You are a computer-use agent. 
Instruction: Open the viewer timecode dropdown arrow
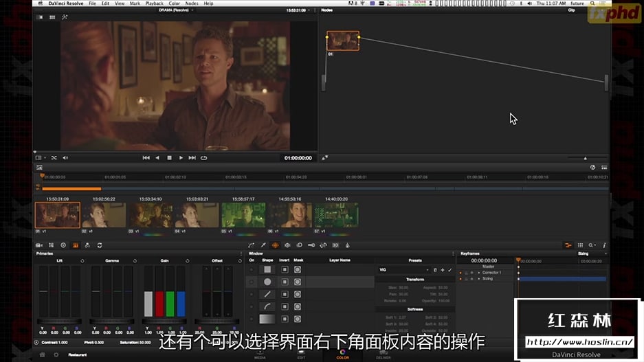click(x=309, y=10)
